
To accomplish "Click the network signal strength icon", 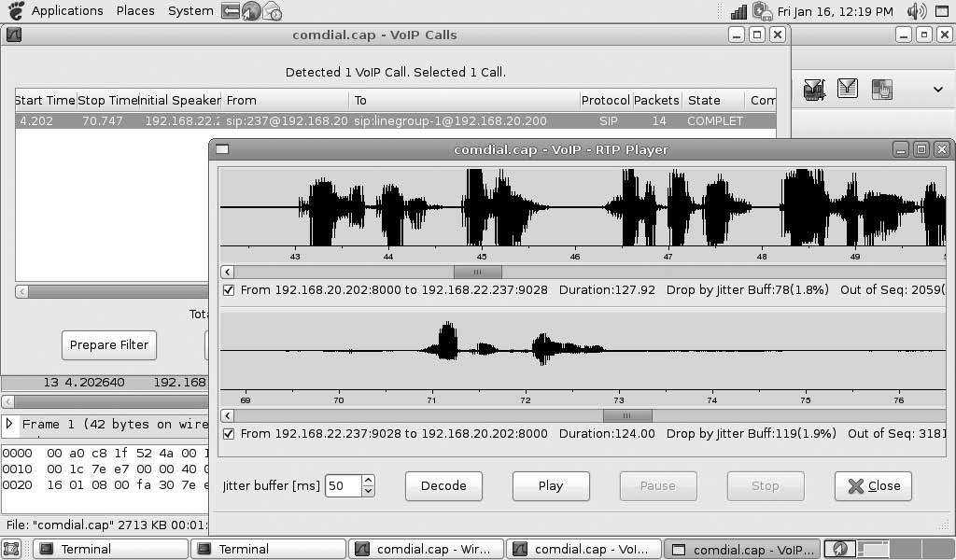I will pos(738,11).
